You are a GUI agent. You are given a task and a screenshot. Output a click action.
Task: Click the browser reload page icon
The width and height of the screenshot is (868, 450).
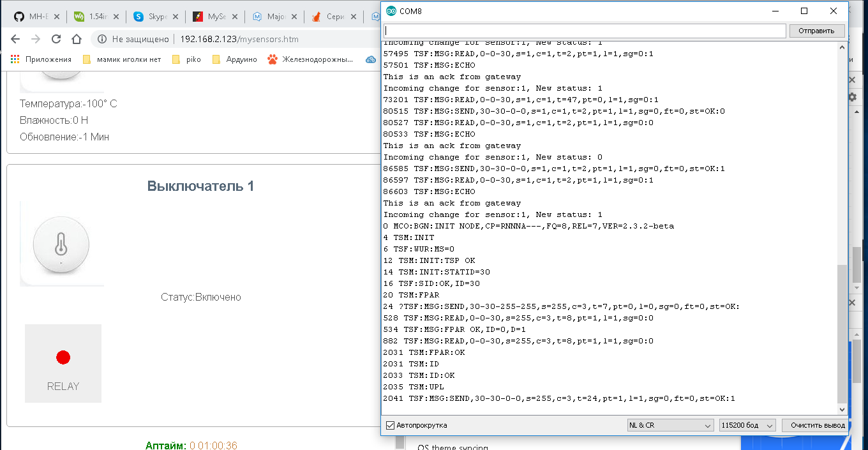56,39
